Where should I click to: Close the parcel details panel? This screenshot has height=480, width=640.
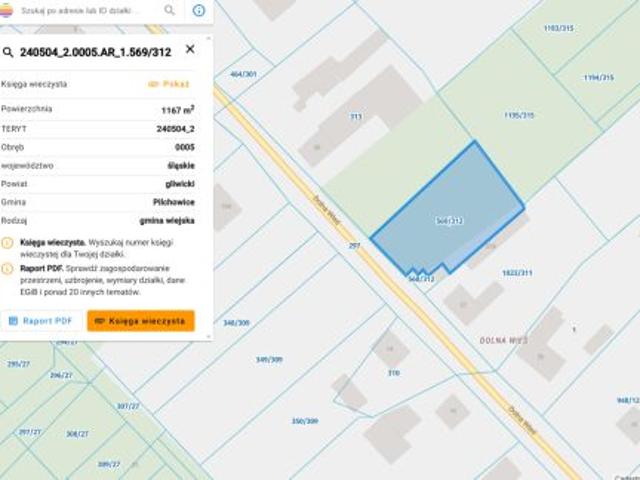pos(190,49)
